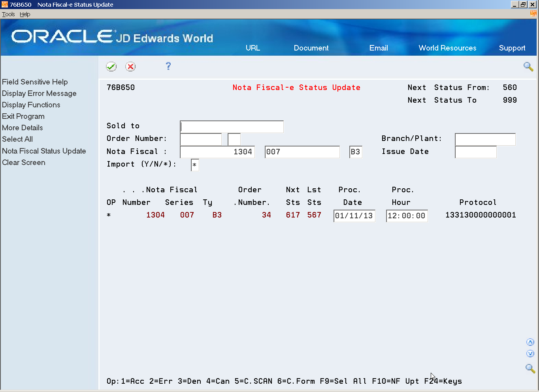Click Lst Sts value 567

[x=314, y=215]
